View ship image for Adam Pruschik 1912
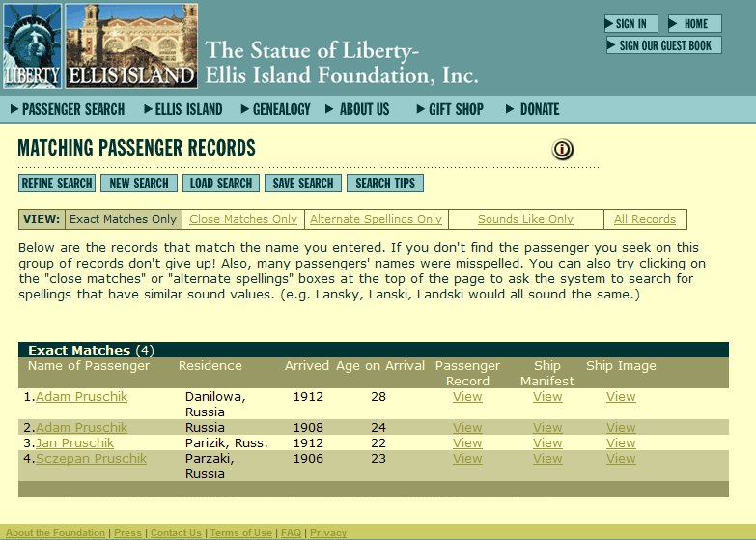The height and width of the screenshot is (540, 756). click(621, 397)
